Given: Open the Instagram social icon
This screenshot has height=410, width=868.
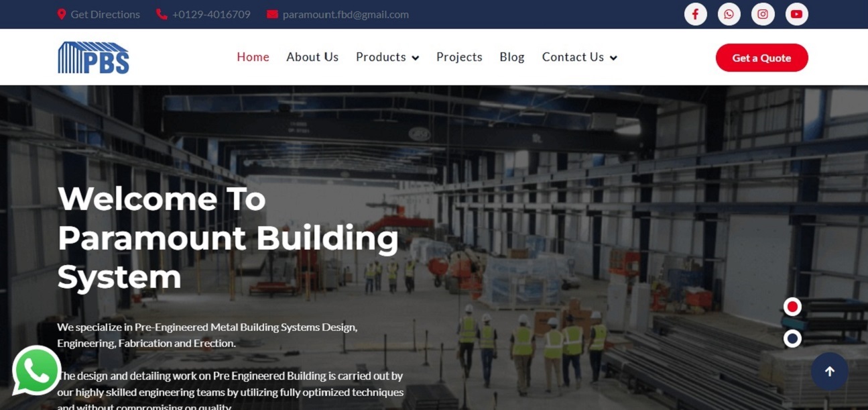Looking at the screenshot, I should pos(763,14).
